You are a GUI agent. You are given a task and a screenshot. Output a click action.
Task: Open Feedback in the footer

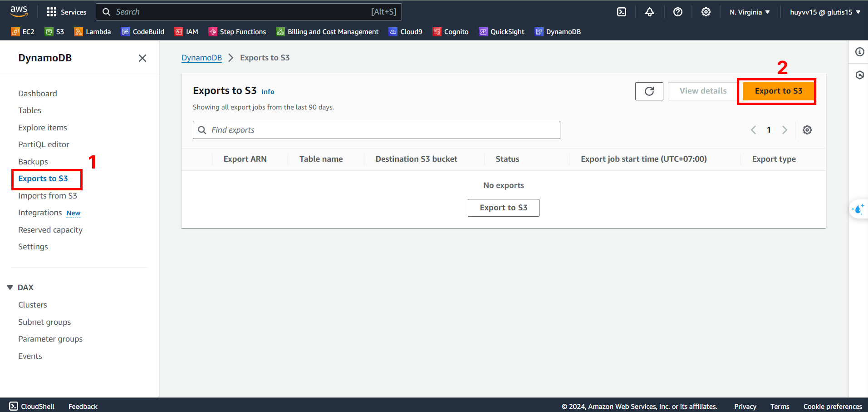[x=83, y=407]
